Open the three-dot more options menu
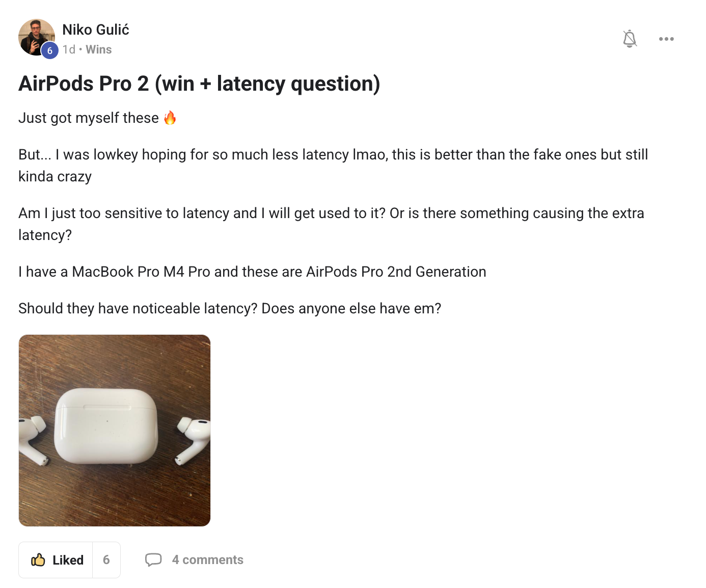 [666, 39]
